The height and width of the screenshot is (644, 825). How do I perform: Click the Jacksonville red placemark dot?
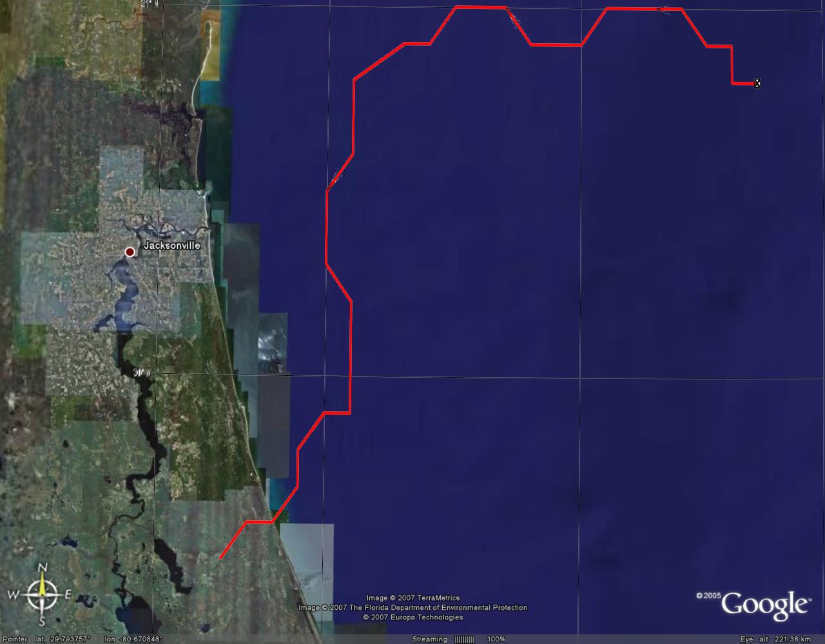130,252
